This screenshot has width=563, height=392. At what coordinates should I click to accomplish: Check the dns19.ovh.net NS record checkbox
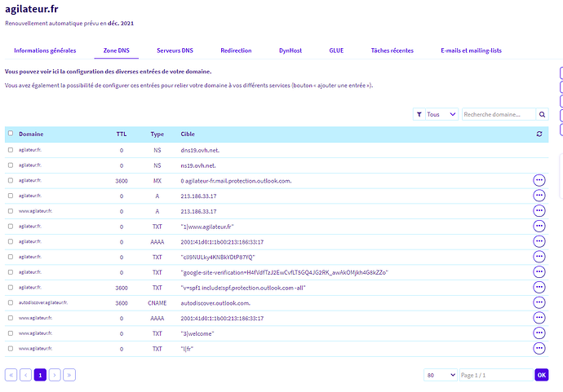tap(11, 150)
